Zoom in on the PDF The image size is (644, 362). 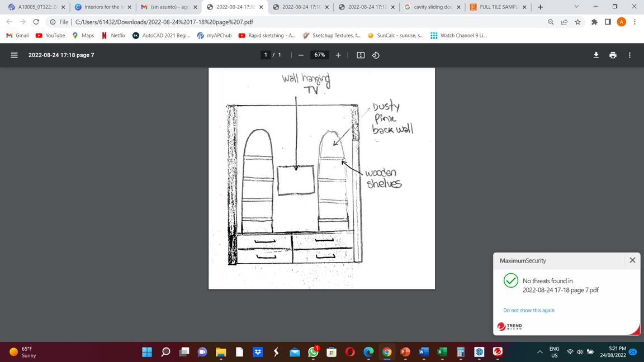[338, 55]
